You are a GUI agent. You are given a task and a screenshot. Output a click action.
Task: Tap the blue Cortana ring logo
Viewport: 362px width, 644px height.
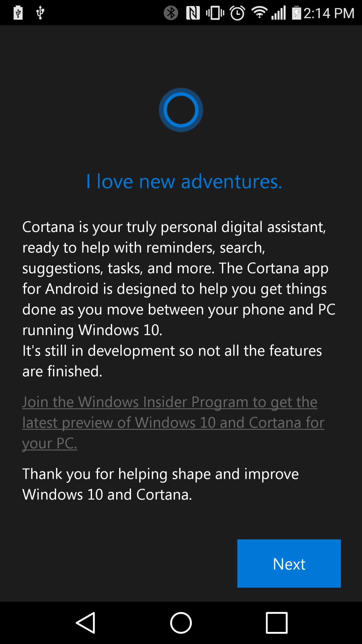point(181,110)
